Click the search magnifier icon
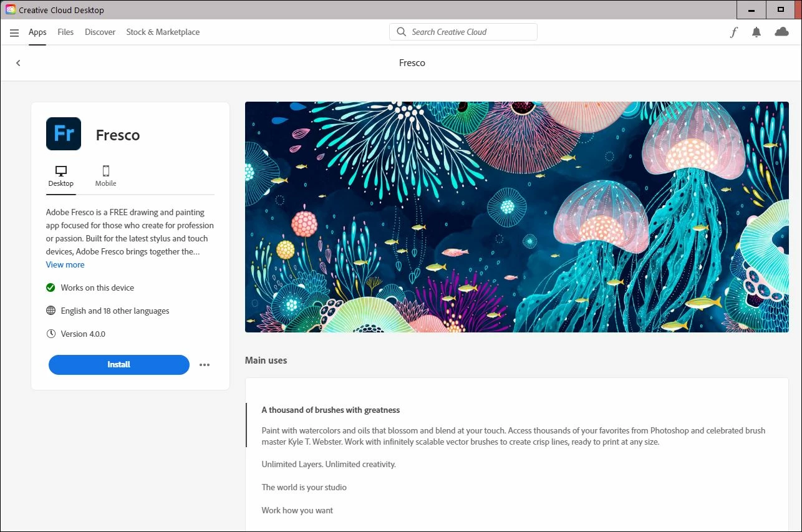This screenshot has width=802, height=532. click(401, 32)
